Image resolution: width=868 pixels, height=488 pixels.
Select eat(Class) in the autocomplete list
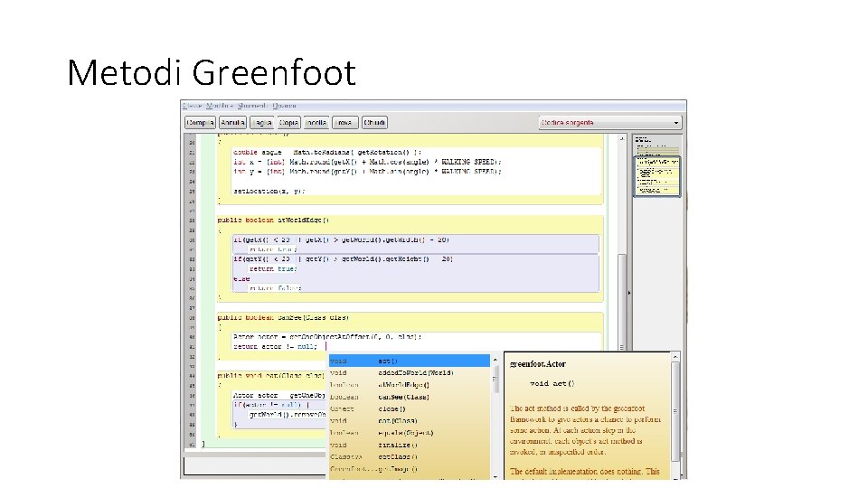pyautogui.click(x=409, y=421)
